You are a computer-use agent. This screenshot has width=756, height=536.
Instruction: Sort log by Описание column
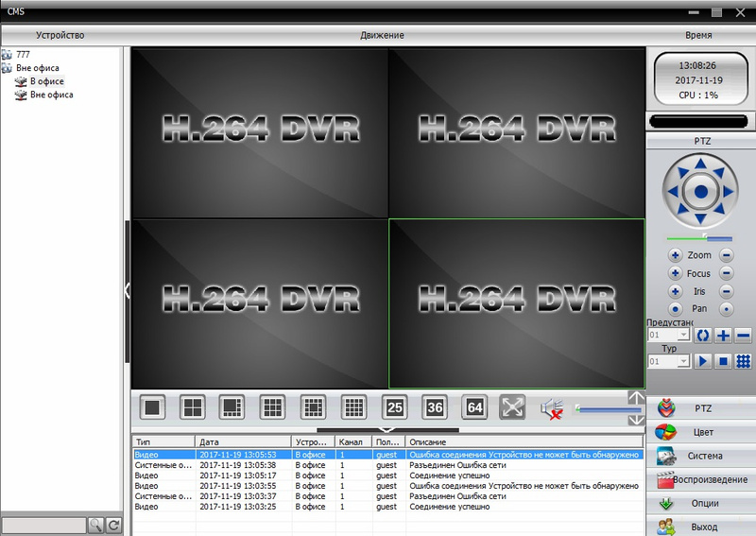click(x=524, y=441)
